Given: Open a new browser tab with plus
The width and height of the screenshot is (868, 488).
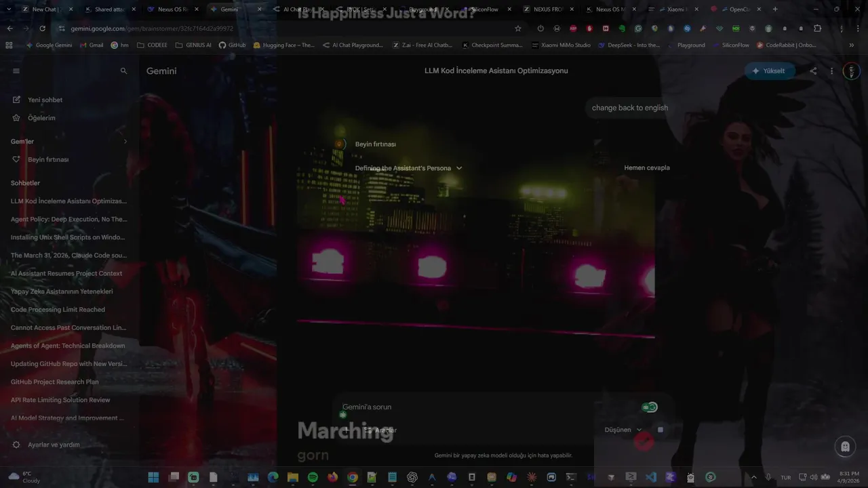Looking at the screenshot, I should 775,9.
